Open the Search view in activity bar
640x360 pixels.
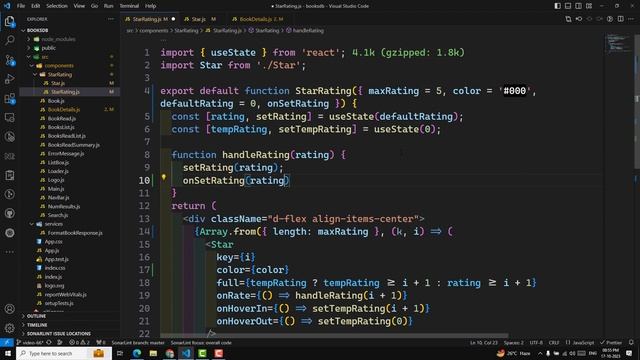coord(9,40)
